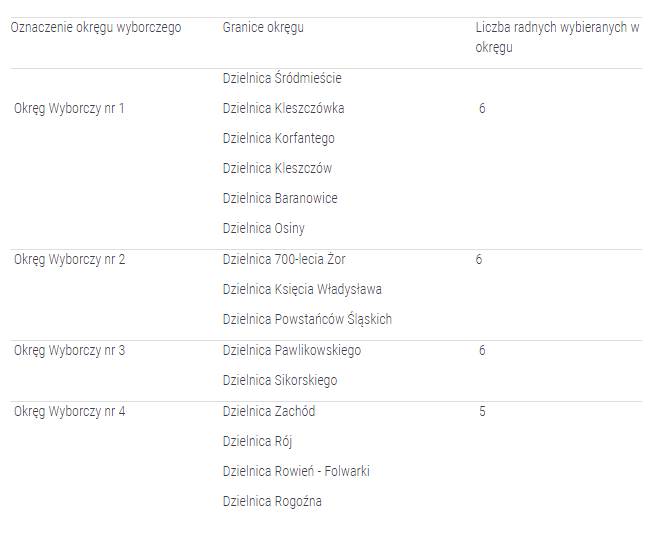Select the 'Okręg Wyborczy nr 1' cell

coord(69,108)
